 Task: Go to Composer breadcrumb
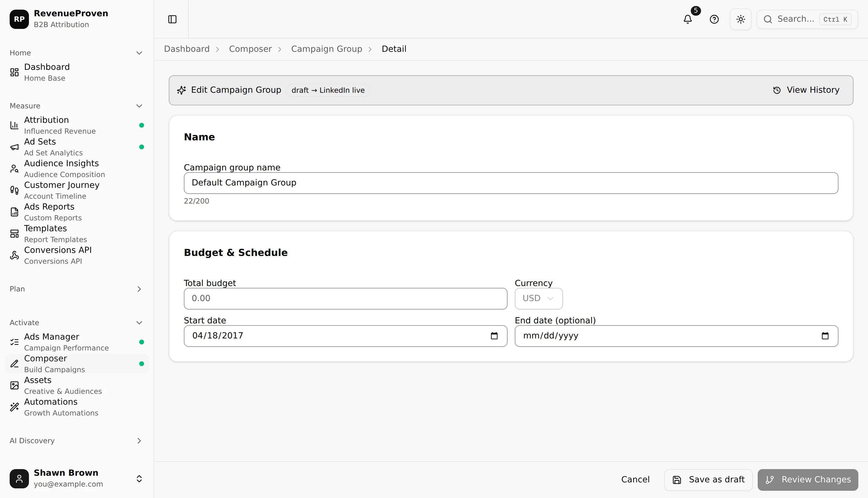(x=250, y=49)
